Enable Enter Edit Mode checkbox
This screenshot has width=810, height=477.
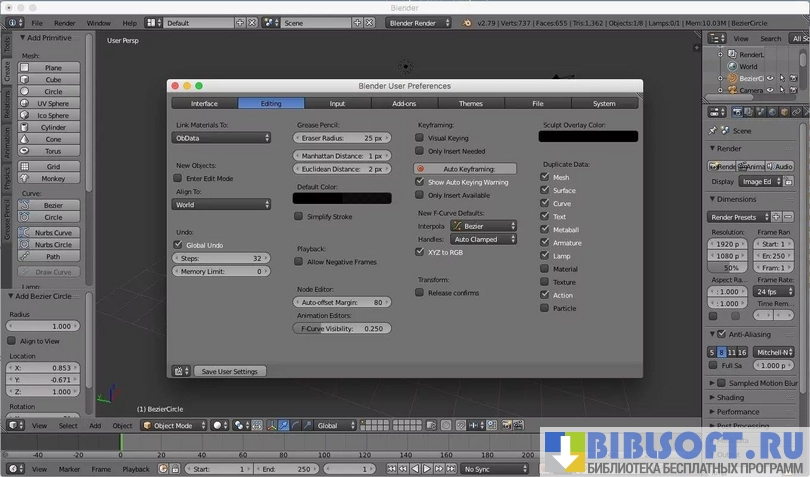point(178,178)
